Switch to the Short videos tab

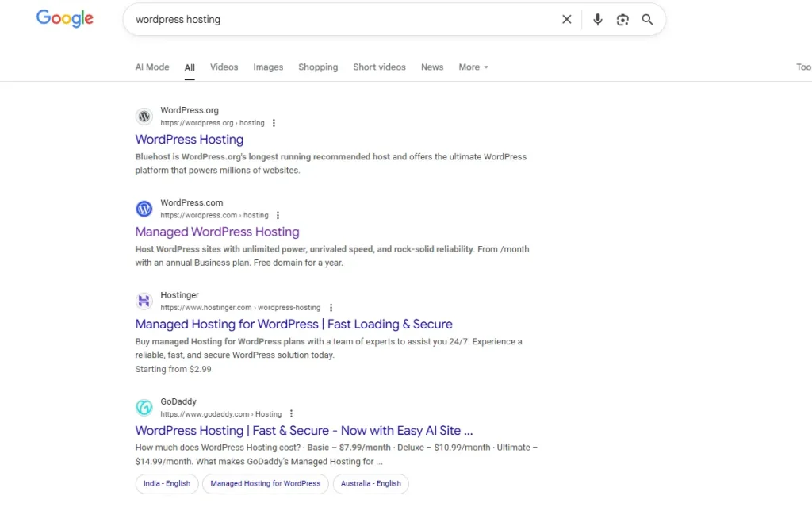(x=380, y=67)
